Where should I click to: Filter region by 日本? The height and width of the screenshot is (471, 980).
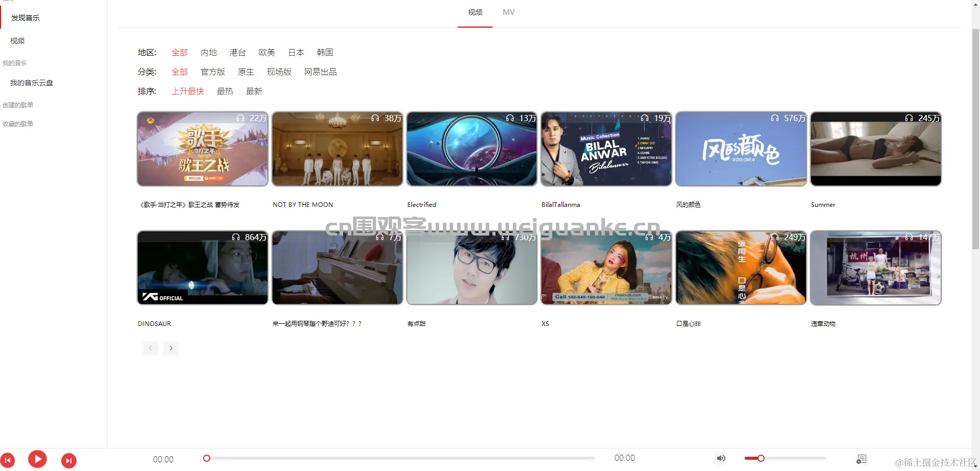tap(296, 53)
